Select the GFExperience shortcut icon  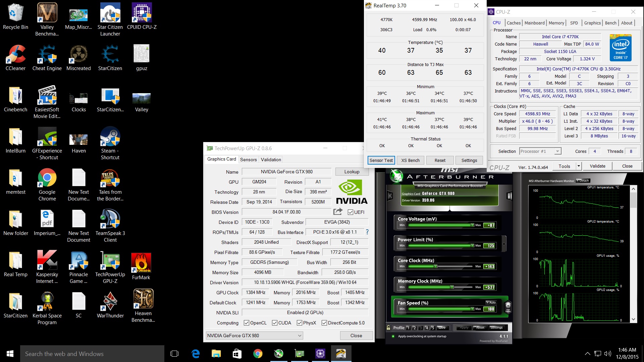(47, 143)
